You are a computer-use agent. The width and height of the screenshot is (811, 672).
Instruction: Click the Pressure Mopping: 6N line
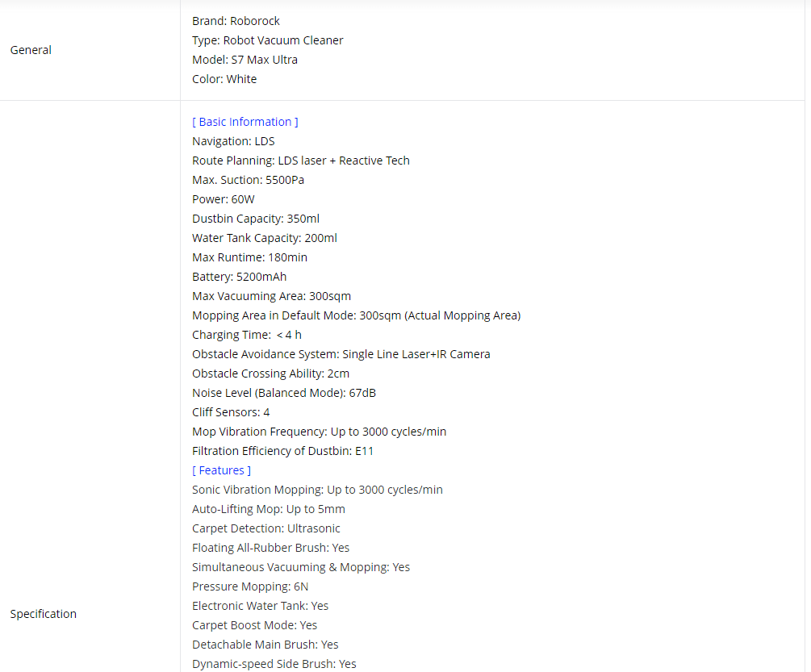coord(250,586)
